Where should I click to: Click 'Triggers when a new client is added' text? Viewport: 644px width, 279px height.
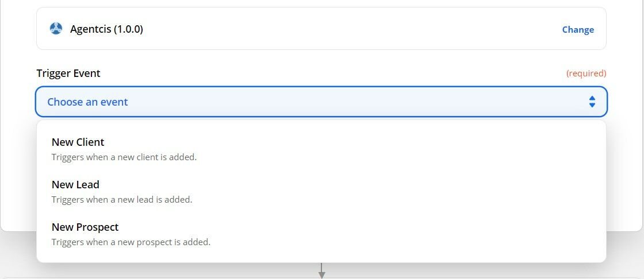(124, 157)
